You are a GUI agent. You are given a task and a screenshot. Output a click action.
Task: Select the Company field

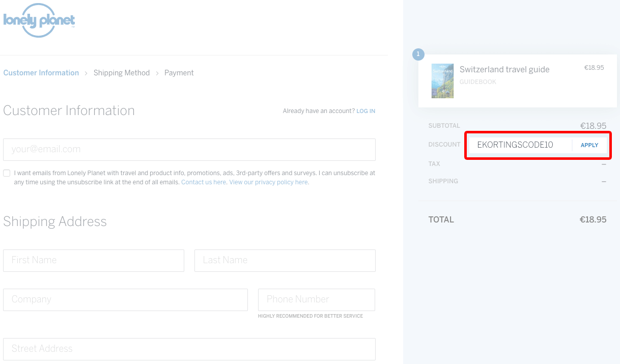pyautogui.click(x=125, y=299)
